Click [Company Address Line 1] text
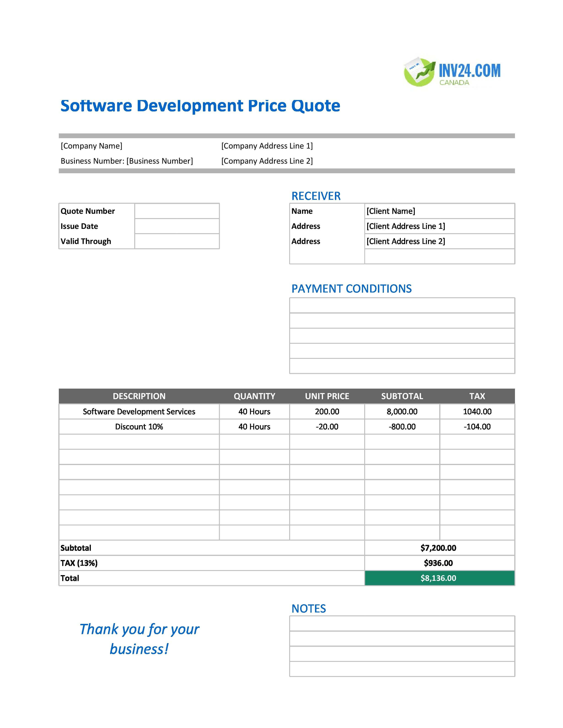The image size is (563, 728). (x=267, y=146)
